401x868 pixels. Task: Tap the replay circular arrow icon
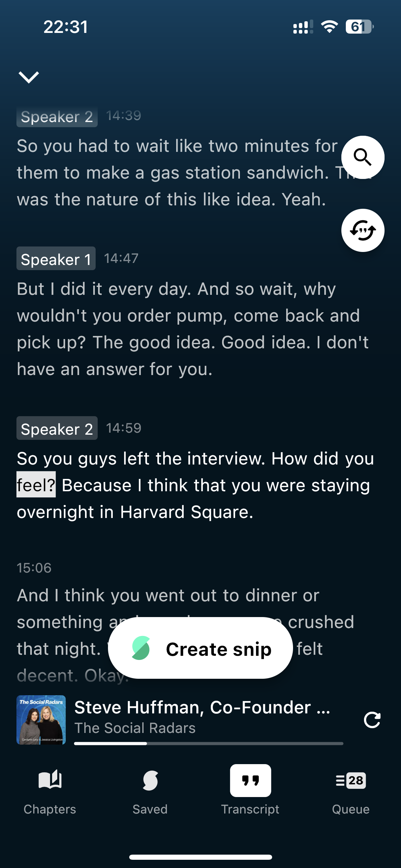[x=372, y=720]
